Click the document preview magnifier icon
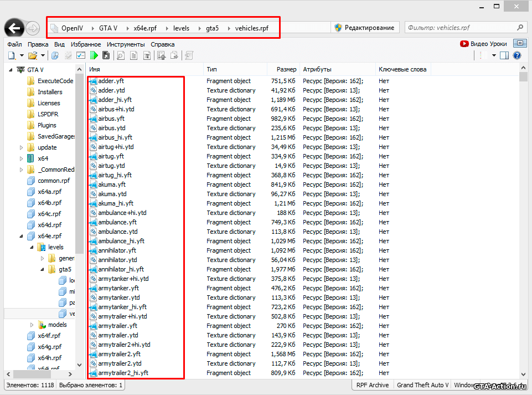Viewport: 532px width, 395px height. click(121, 55)
